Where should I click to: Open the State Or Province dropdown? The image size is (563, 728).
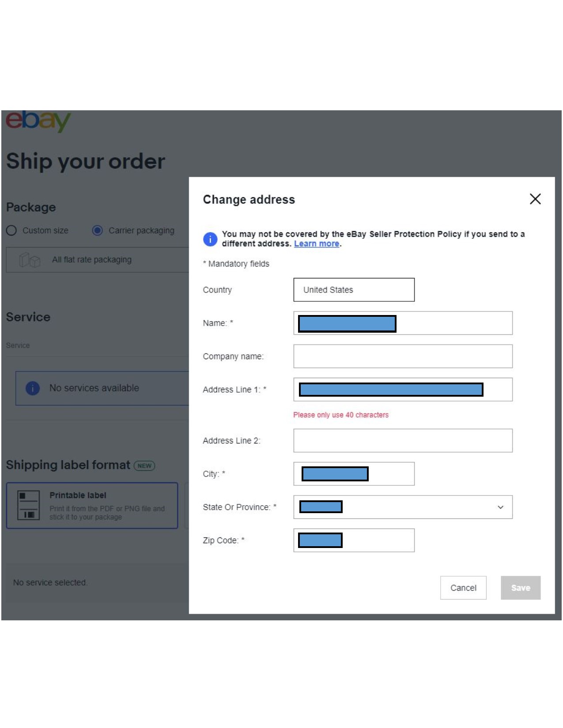pos(499,507)
